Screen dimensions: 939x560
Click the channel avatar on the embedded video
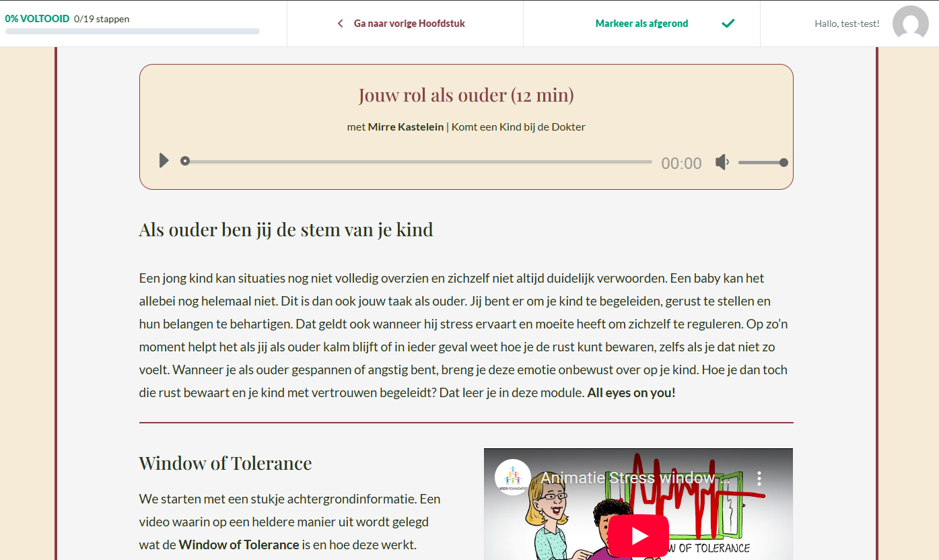513,476
